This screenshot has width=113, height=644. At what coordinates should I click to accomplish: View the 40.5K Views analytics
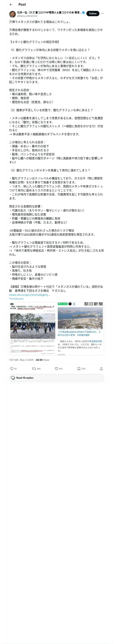click(x=43, y=360)
